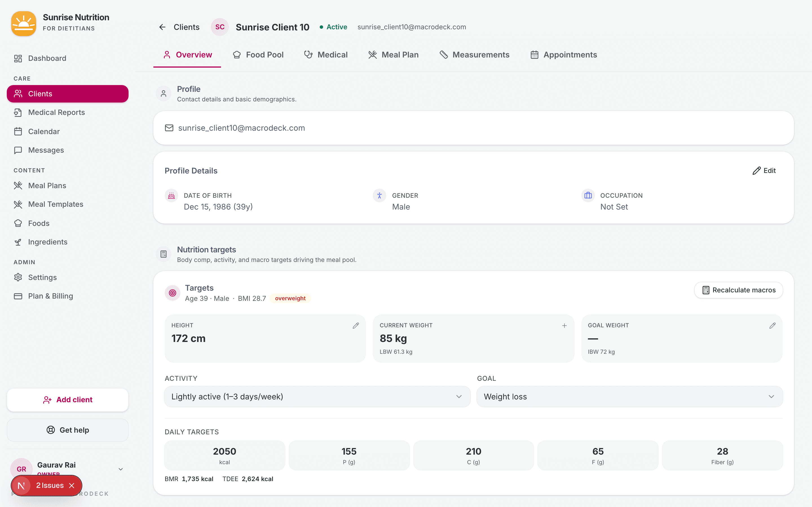Open Plan & Billing in Admin section
This screenshot has width=812, height=507.
coord(50,296)
